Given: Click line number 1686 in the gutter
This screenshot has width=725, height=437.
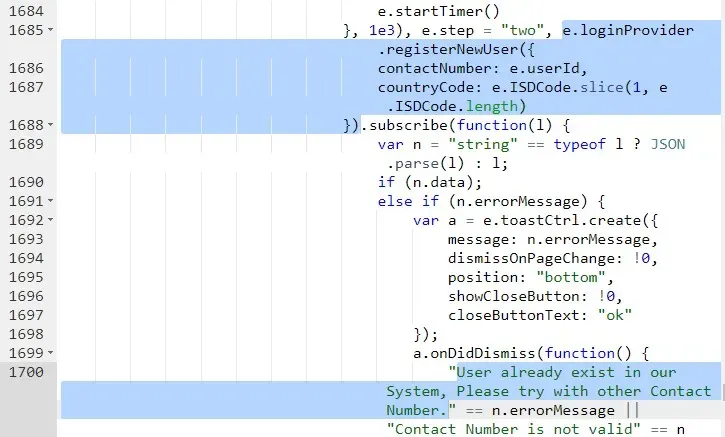Looking at the screenshot, I should point(26,68).
